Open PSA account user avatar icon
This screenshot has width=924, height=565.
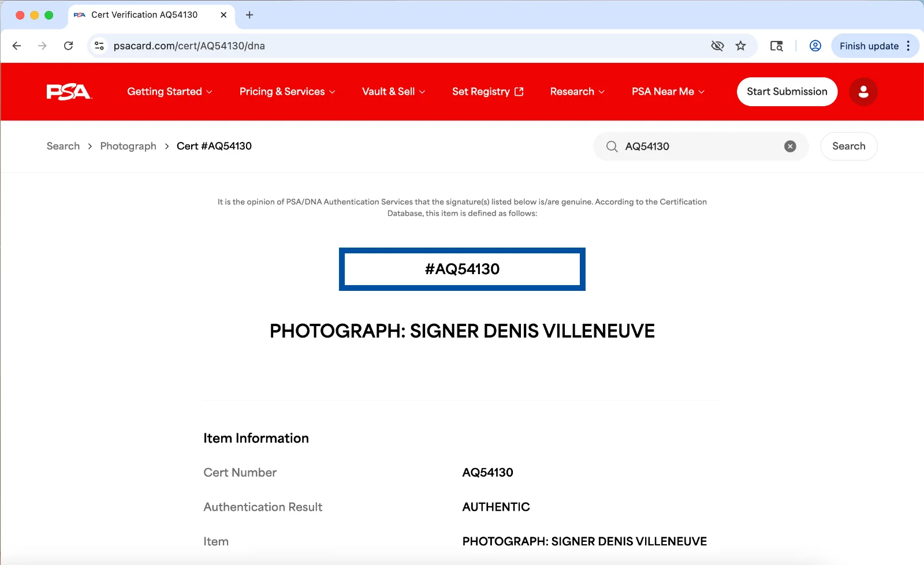point(863,92)
